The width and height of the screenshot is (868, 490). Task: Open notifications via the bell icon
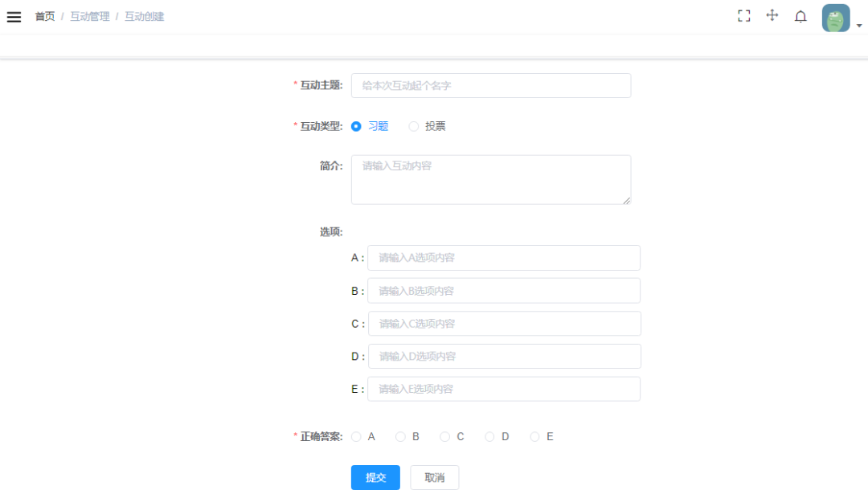tap(800, 15)
